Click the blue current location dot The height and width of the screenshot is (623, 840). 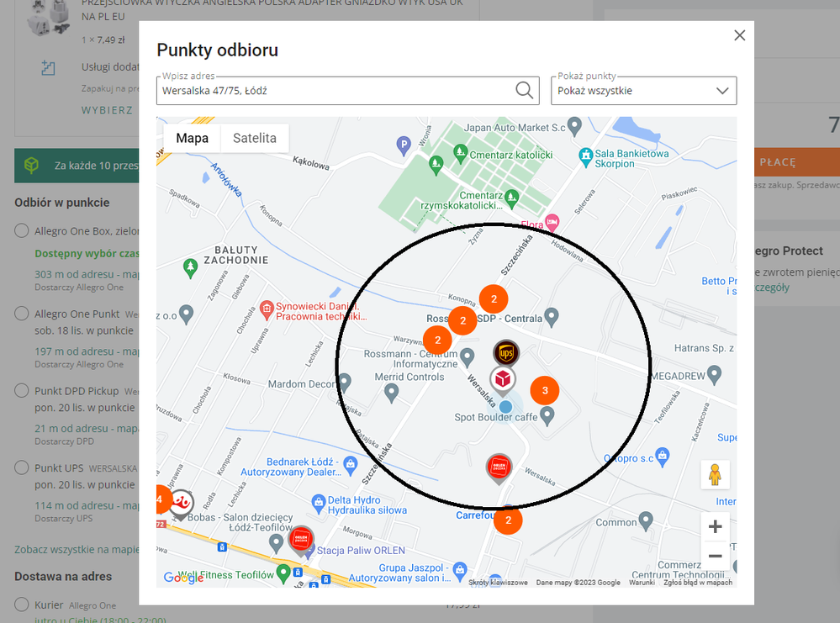click(505, 407)
